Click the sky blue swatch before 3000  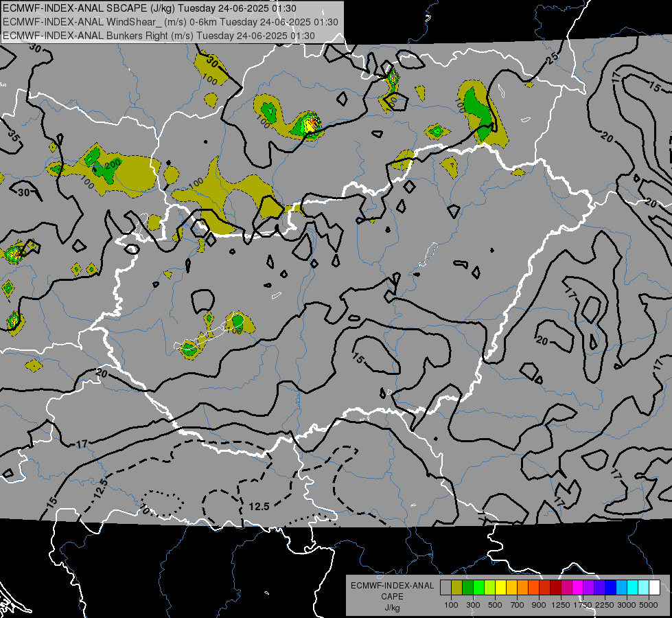(621, 587)
